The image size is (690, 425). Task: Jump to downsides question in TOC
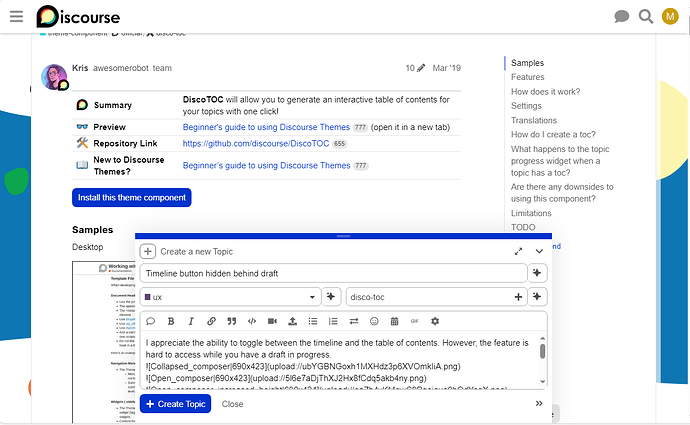562,193
